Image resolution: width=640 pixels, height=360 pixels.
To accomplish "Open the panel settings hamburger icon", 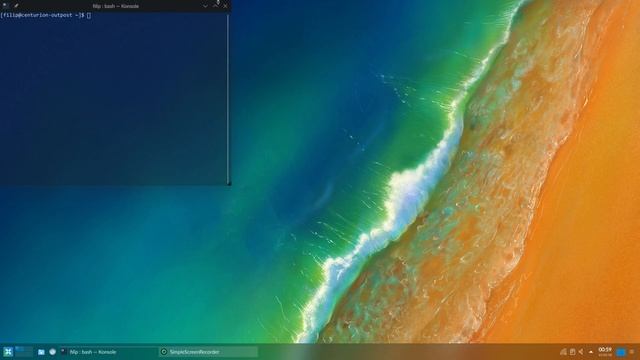I will (x=632, y=352).
